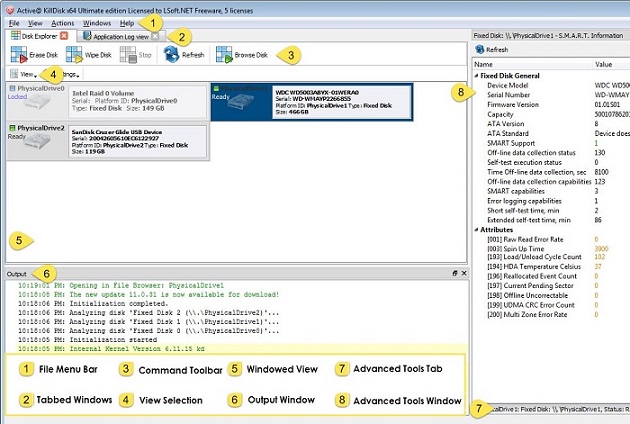Select [193] Load/Unload Cycle Count attribute

(x=551, y=257)
